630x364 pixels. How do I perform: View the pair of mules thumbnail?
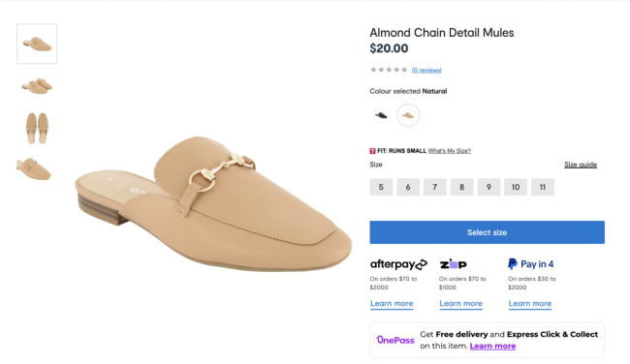click(37, 86)
